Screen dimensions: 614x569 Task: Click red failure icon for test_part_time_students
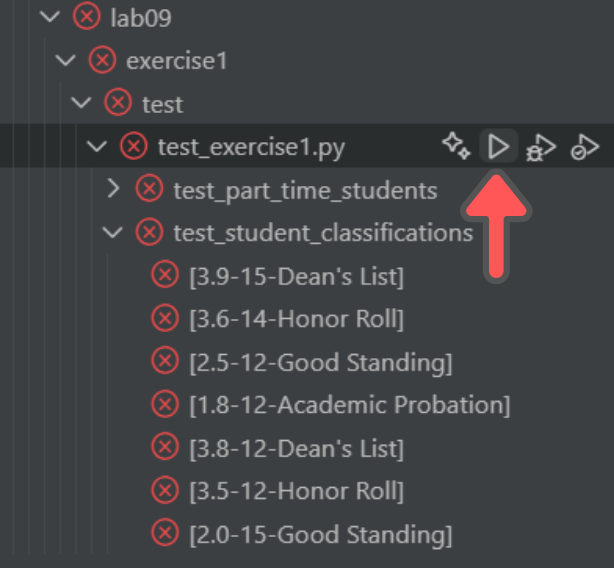pyautogui.click(x=149, y=189)
